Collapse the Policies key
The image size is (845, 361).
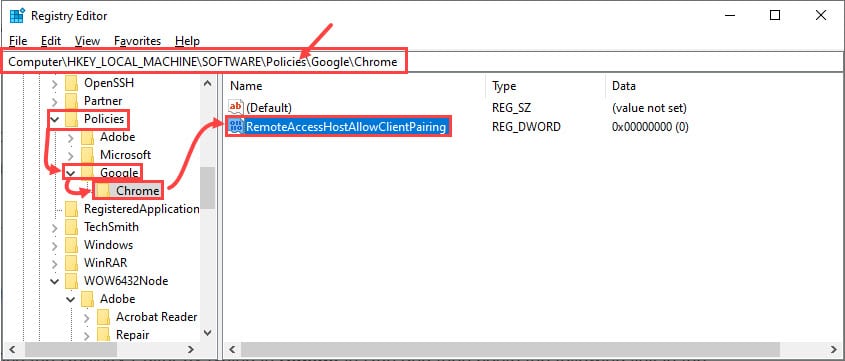tap(54, 119)
